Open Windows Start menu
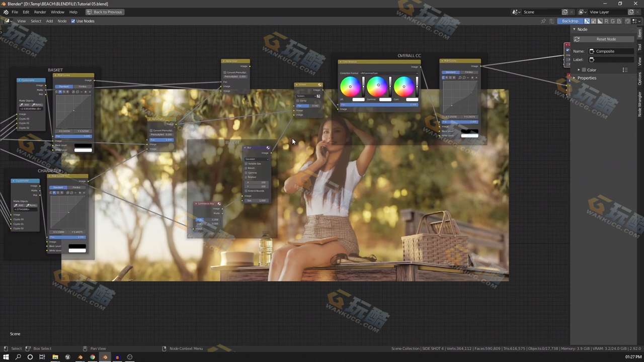 pyautogui.click(x=6, y=357)
